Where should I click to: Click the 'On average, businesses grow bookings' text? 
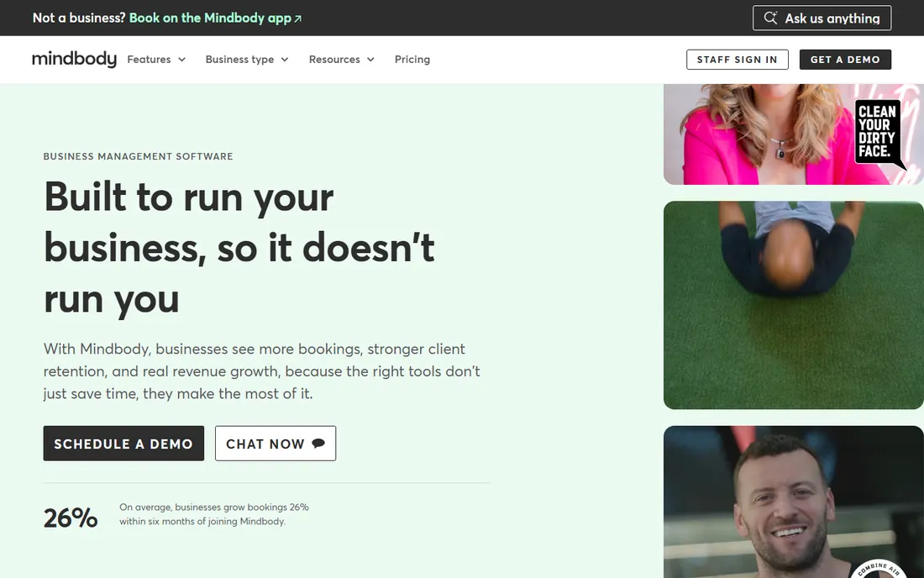point(214,514)
